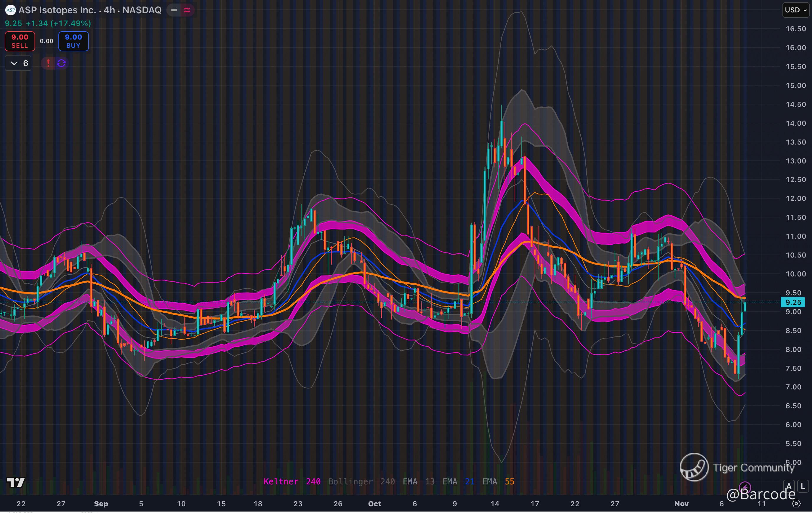The width and height of the screenshot is (812, 513).
Task: Select the Bollinger 240 indicator label
Action: coord(361,481)
